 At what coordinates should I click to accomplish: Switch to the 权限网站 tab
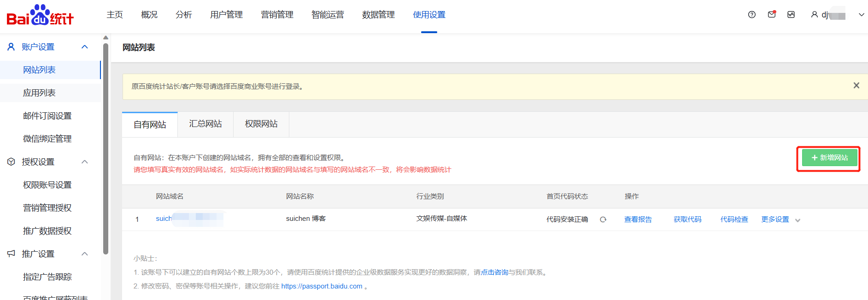261,124
